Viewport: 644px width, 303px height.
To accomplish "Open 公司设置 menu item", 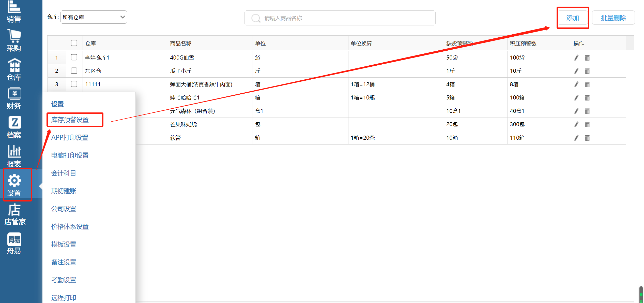I will click(64, 209).
